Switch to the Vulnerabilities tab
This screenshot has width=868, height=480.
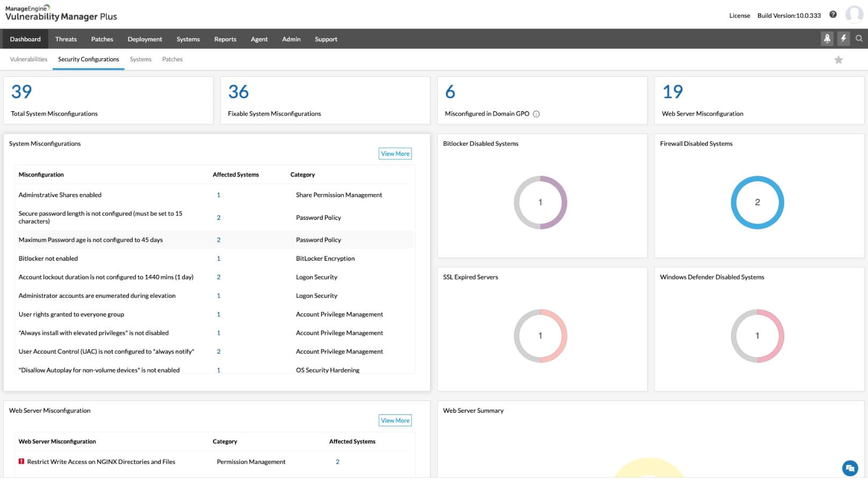pyautogui.click(x=28, y=59)
